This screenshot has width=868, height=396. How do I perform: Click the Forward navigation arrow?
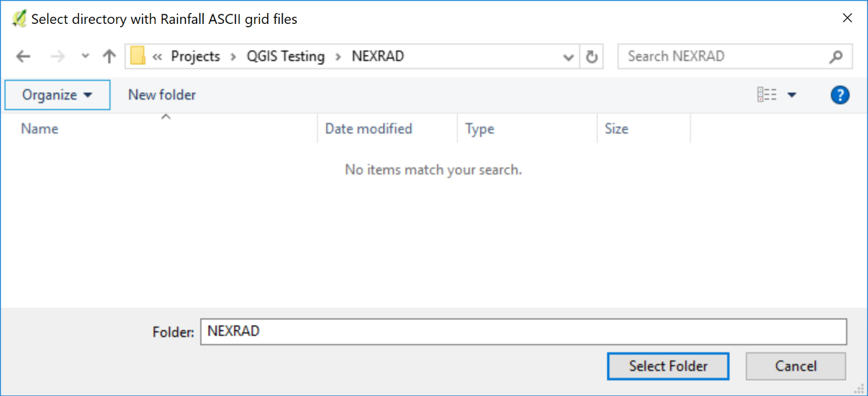click(x=57, y=57)
